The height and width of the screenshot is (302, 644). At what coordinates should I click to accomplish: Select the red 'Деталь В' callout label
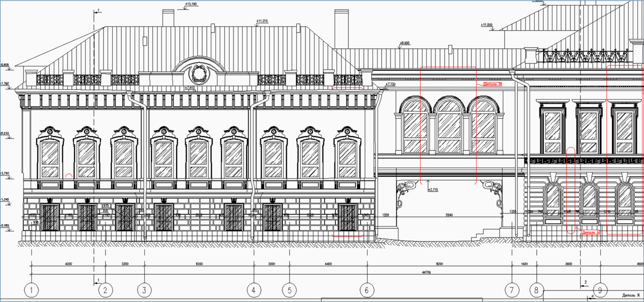591,232
